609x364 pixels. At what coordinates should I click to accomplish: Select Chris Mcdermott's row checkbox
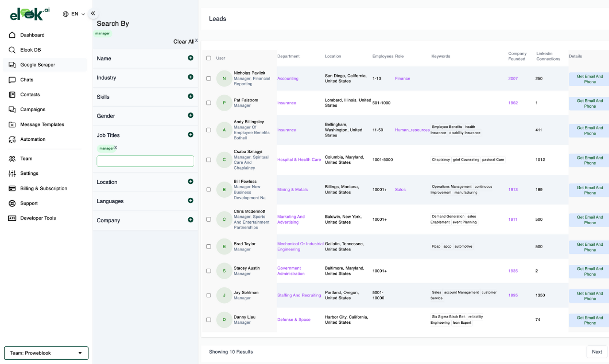click(209, 219)
